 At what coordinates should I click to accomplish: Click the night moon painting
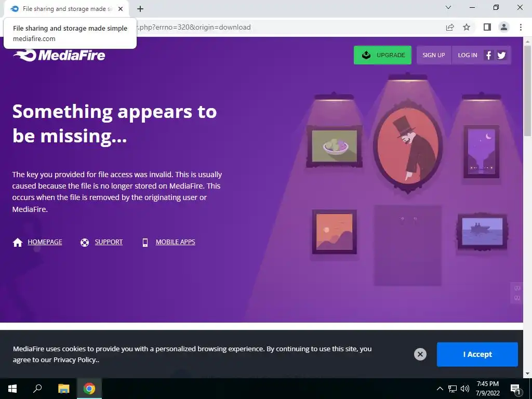coord(482,152)
